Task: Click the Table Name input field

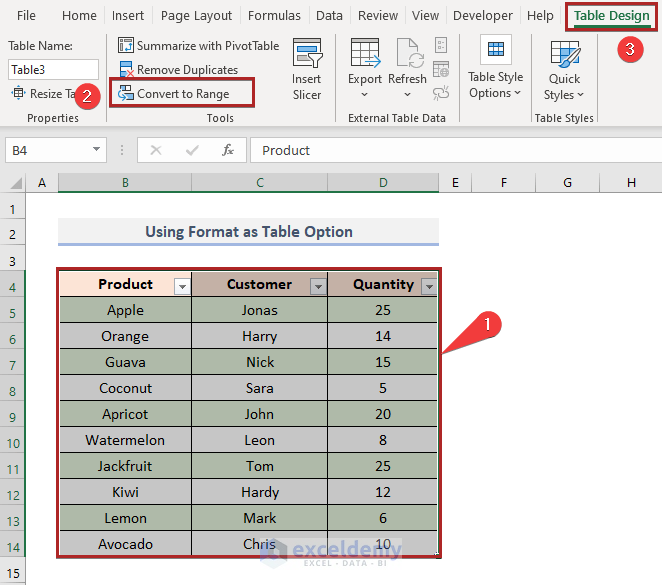Action: [53, 69]
